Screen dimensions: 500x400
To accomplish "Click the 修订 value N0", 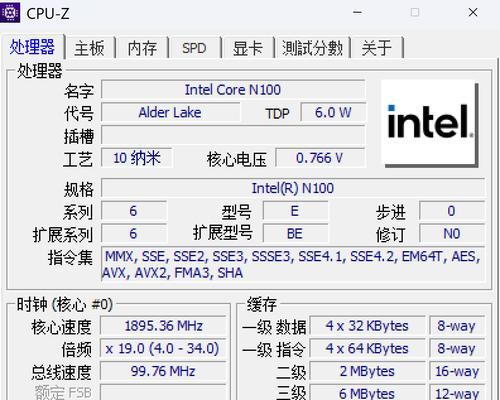I will click(x=452, y=233).
